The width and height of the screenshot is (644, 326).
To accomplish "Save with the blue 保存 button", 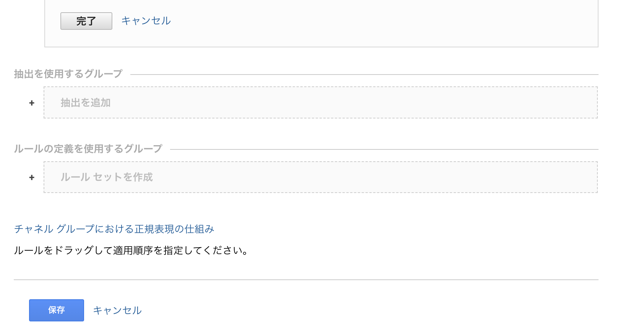I will 57,310.
